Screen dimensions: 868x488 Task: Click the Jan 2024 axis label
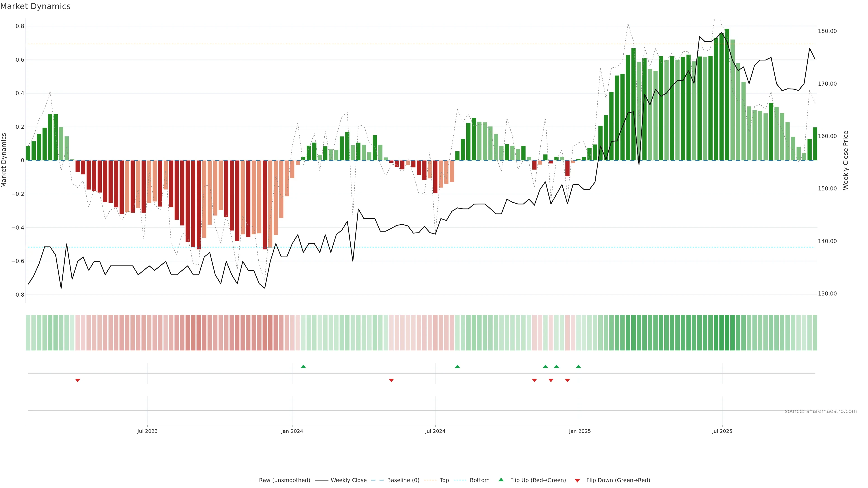[x=292, y=431]
